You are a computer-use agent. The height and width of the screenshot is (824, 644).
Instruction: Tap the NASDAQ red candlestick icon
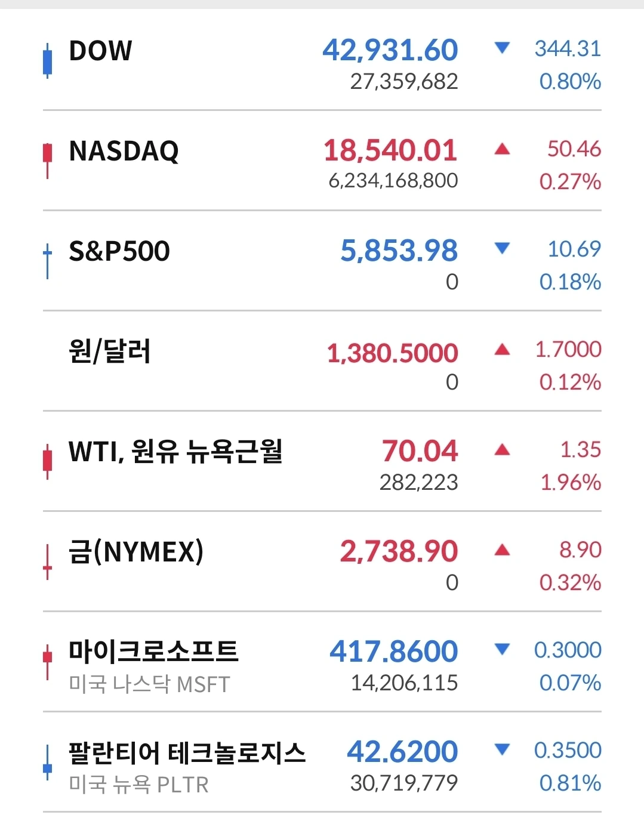click(x=47, y=160)
